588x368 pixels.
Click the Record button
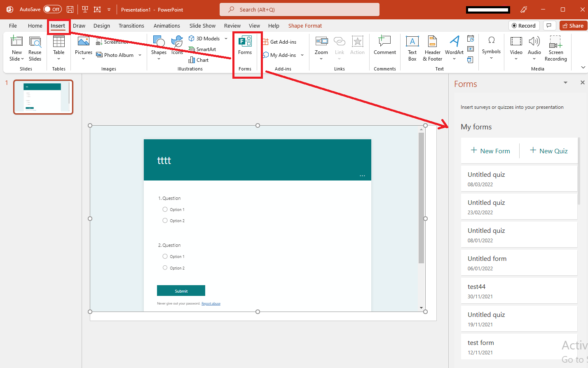tap(524, 26)
